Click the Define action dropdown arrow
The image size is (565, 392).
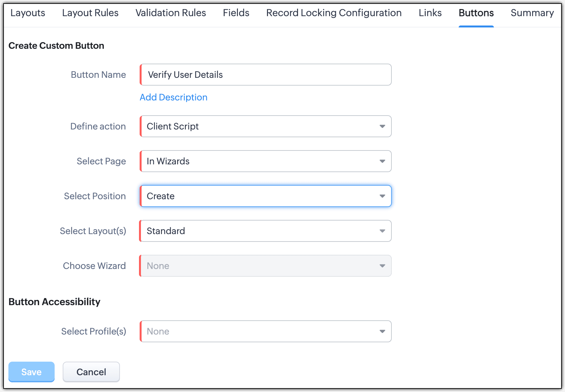click(382, 126)
